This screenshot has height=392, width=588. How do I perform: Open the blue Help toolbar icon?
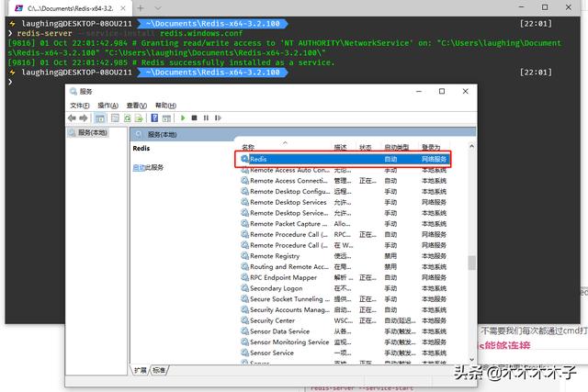(x=154, y=118)
